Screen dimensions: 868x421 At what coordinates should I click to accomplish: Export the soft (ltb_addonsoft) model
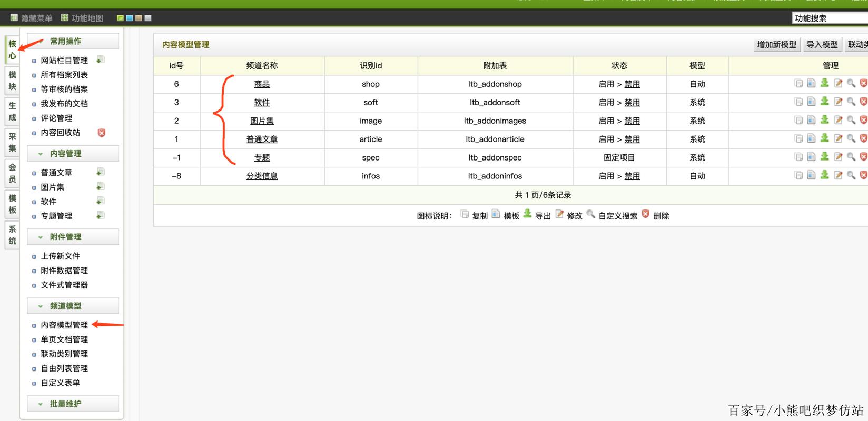click(x=824, y=102)
